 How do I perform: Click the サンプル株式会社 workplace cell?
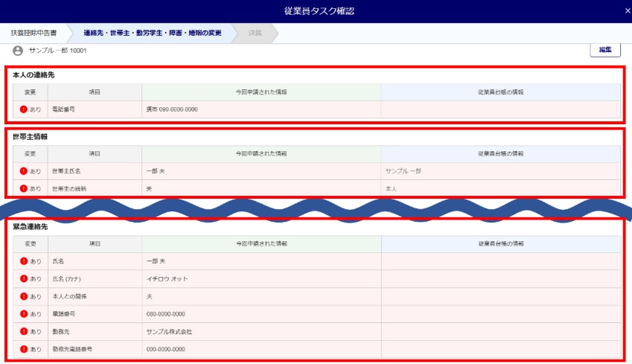[169, 331]
